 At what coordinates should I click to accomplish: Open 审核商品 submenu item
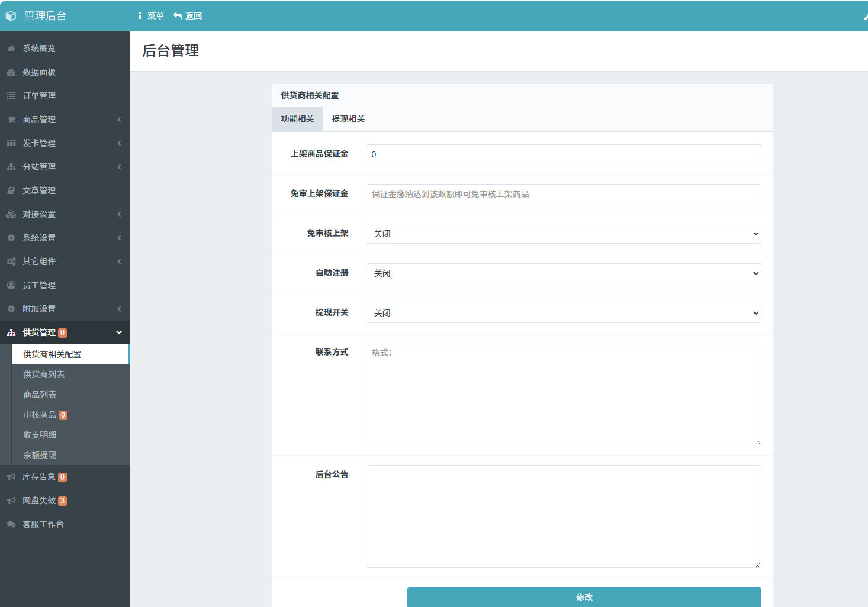coord(70,415)
